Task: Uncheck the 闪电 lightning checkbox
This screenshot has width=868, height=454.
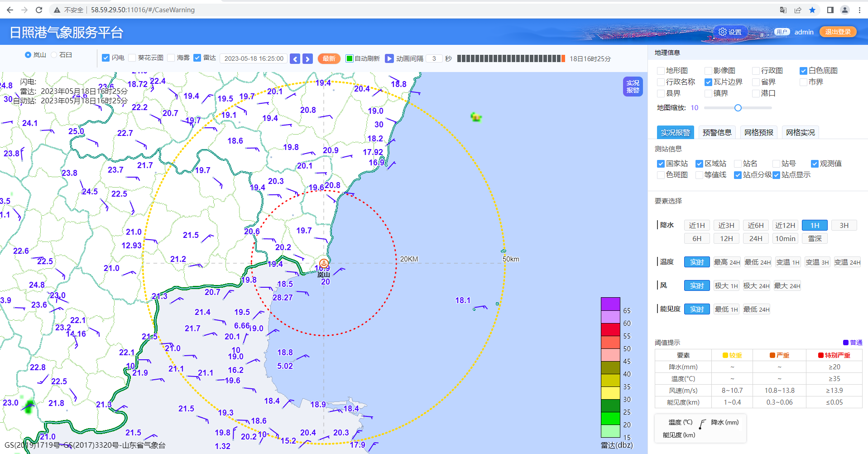Action: pyautogui.click(x=106, y=58)
